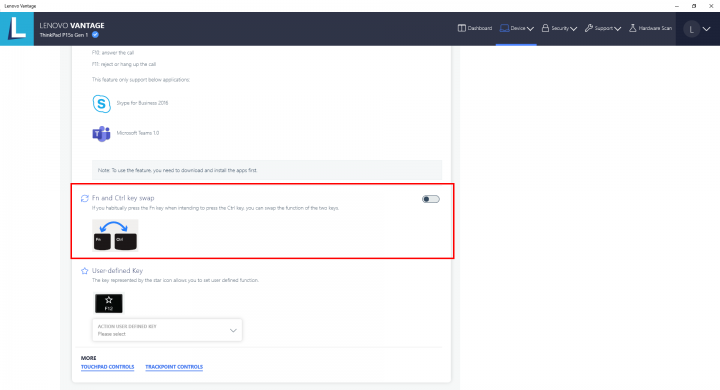Expand the Security chevron arrow
Image resolution: width=720 pixels, height=390 pixels.
click(x=574, y=28)
